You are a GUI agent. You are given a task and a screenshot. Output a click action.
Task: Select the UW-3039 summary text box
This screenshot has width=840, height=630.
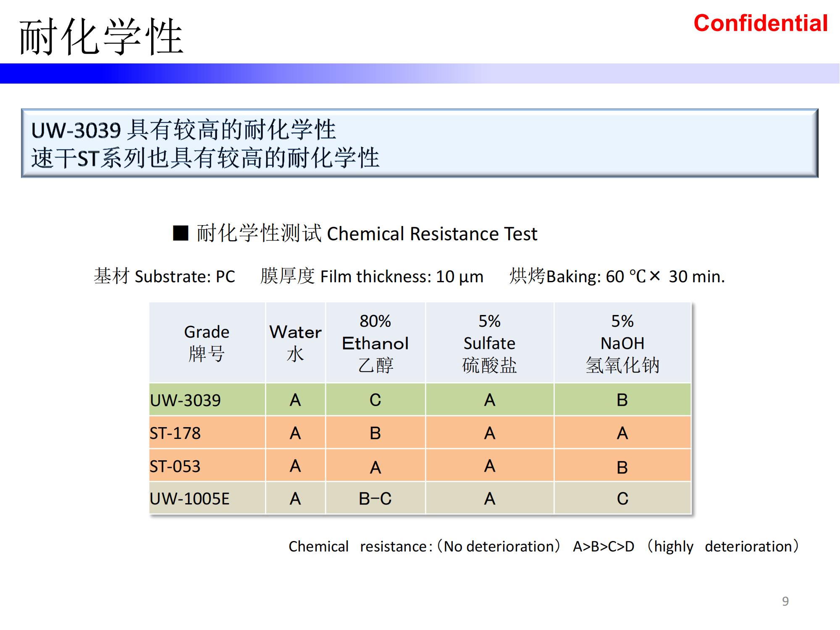pos(419,143)
